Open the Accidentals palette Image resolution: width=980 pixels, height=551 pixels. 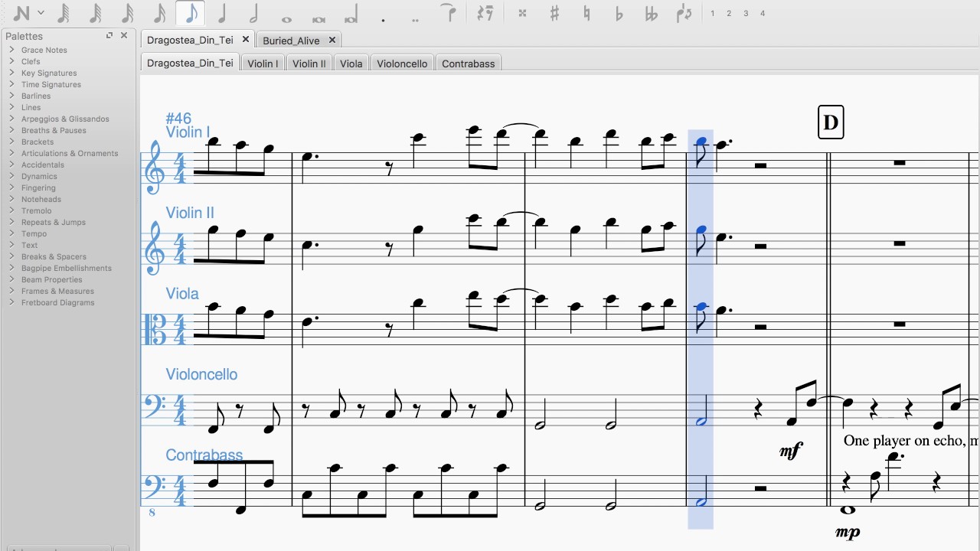[43, 165]
